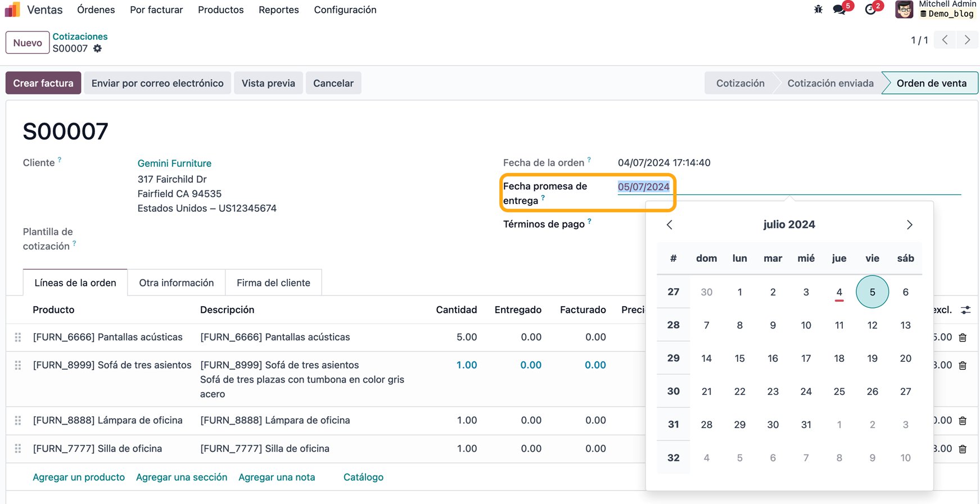Click the Ventas app logo icon
This screenshot has height=504, width=980.
12,10
